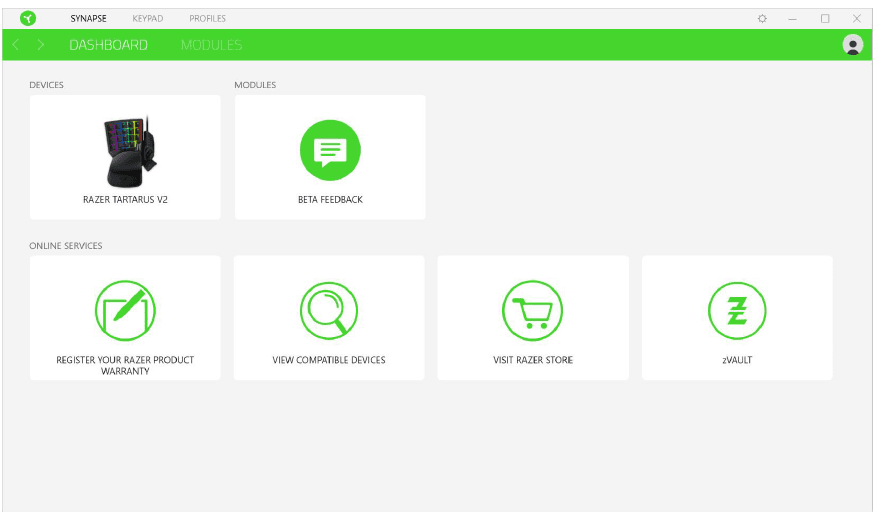Select the DASHBOARD subtab
The width and height of the screenshot is (881, 517).
tap(108, 45)
